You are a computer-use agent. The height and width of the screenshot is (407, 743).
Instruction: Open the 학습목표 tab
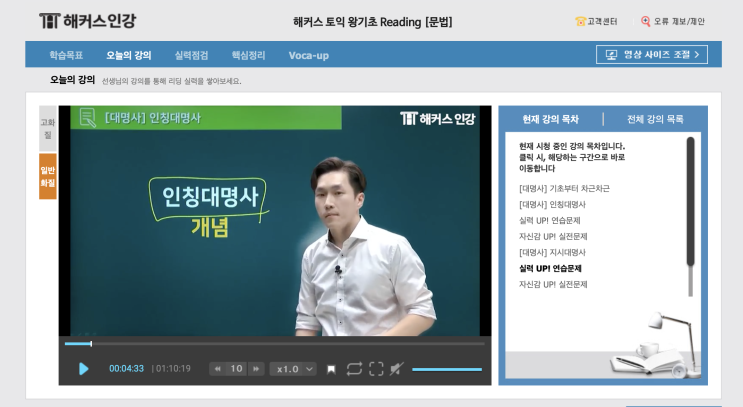click(x=66, y=55)
